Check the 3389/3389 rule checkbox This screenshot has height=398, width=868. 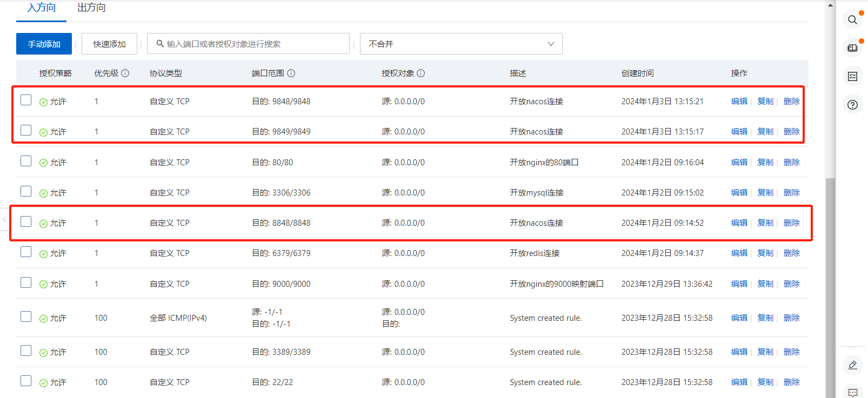tap(26, 350)
